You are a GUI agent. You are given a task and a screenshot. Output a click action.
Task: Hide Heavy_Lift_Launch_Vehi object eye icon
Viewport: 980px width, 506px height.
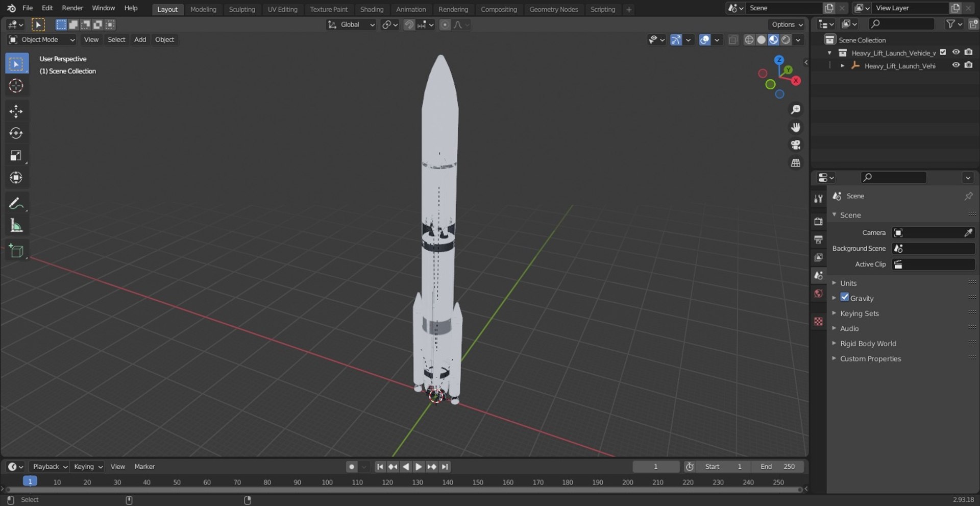pos(956,65)
